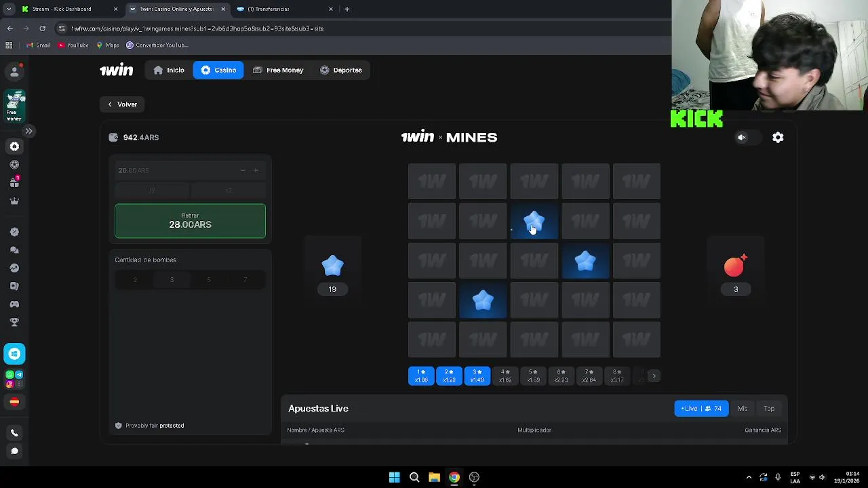
Task: Open the support chat bubble icon
Action: coord(14,451)
